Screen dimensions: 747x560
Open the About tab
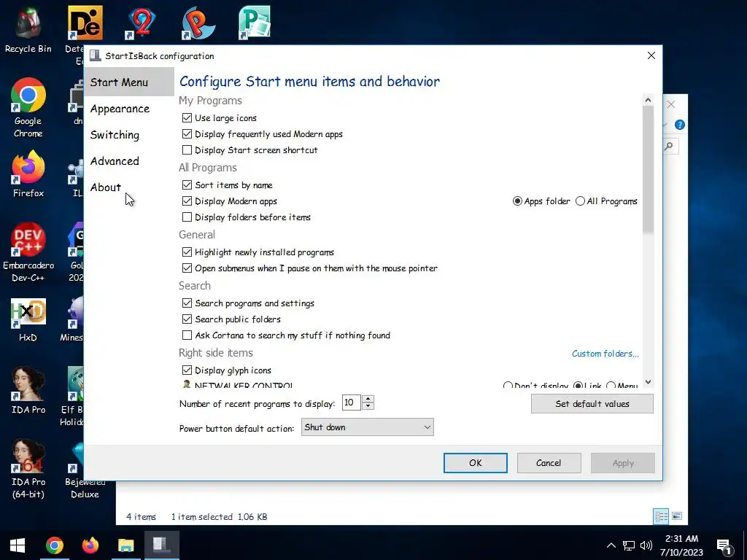click(106, 187)
